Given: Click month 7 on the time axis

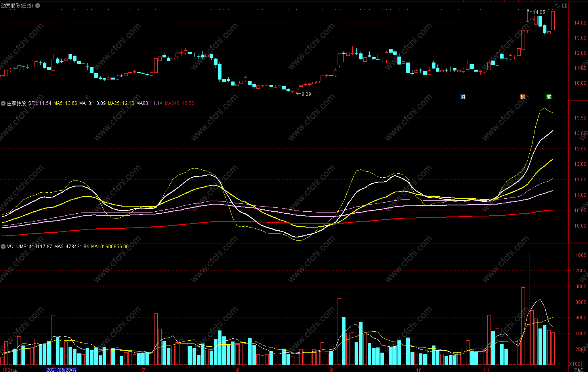Looking at the screenshot, I should [x=144, y=370].
